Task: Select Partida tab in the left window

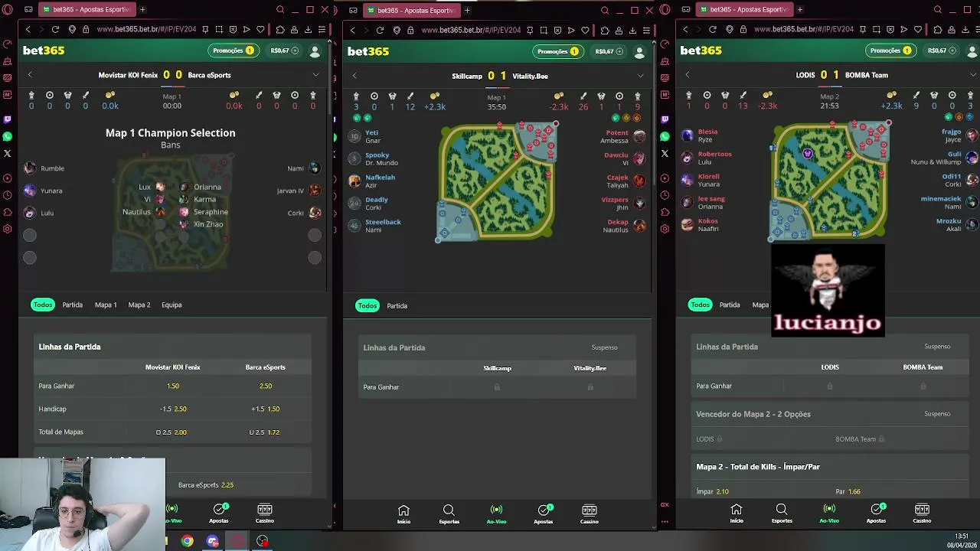Action: [72, 305]
